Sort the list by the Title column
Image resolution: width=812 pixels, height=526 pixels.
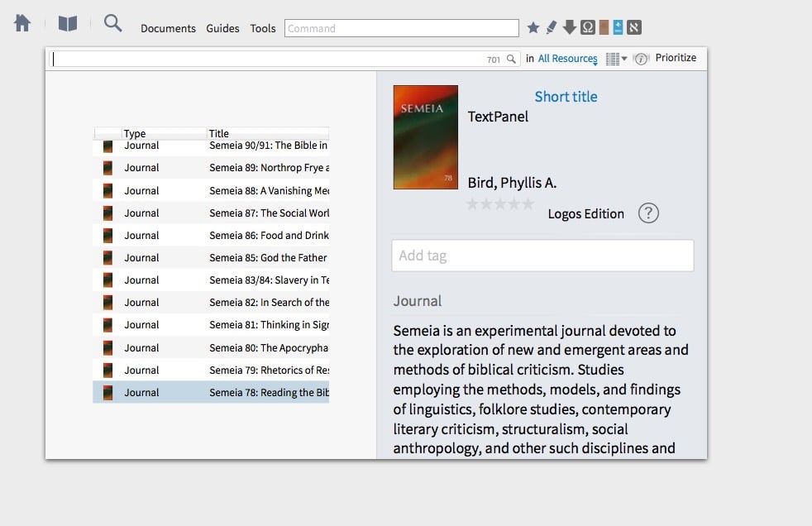219,133
